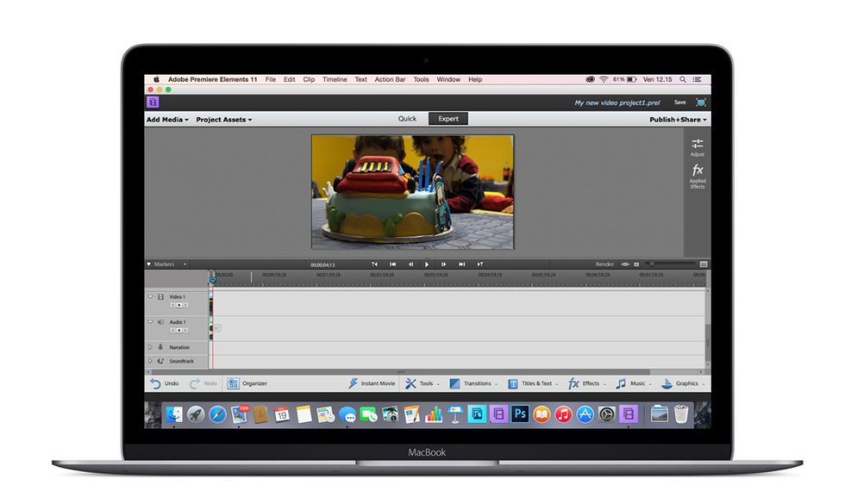Collapse the Video 1 track
This screenshot has height=504, width=845.
click(x=150, y=296)
